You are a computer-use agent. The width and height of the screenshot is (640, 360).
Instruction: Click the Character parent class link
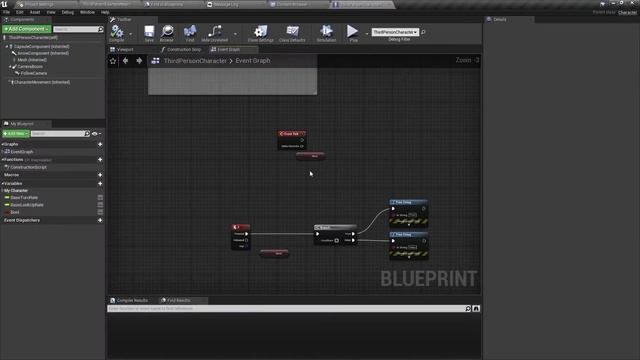[627, 13]
